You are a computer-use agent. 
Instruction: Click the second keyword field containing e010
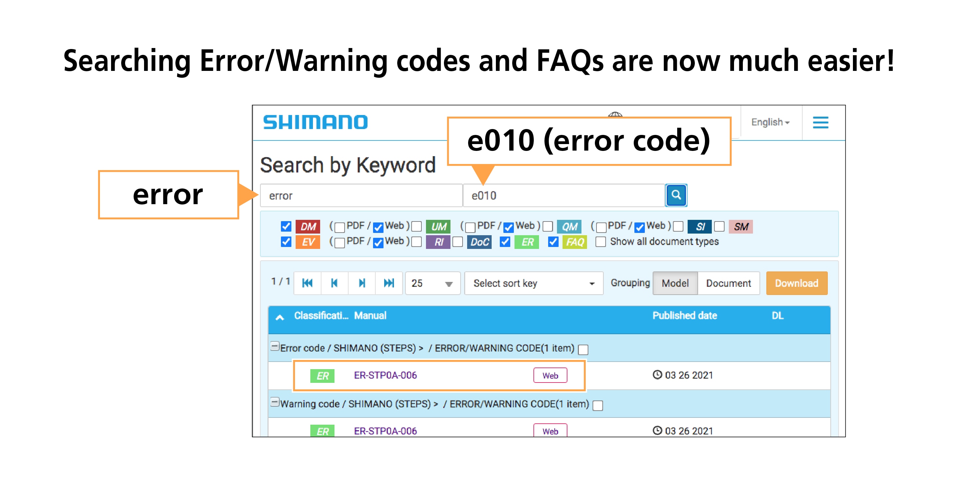point(563,196)
